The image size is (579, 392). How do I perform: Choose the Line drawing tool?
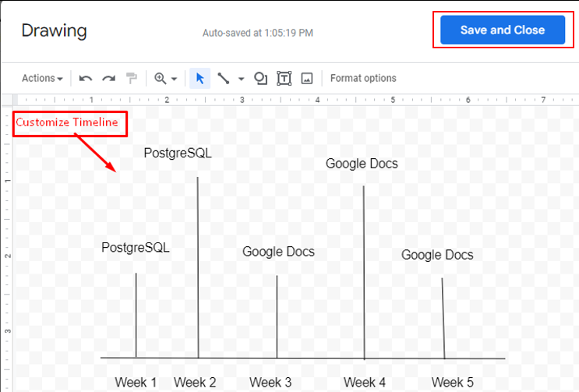pos(224,78)
